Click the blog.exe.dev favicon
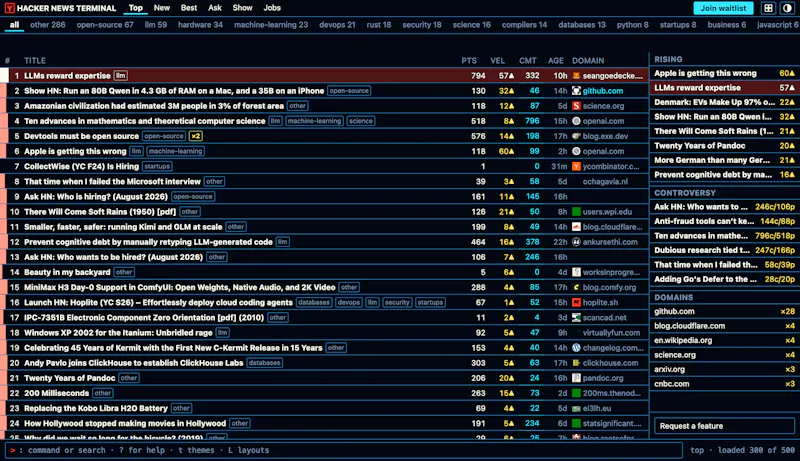Screen dimensions: 800x461 [x=576, y=136]
